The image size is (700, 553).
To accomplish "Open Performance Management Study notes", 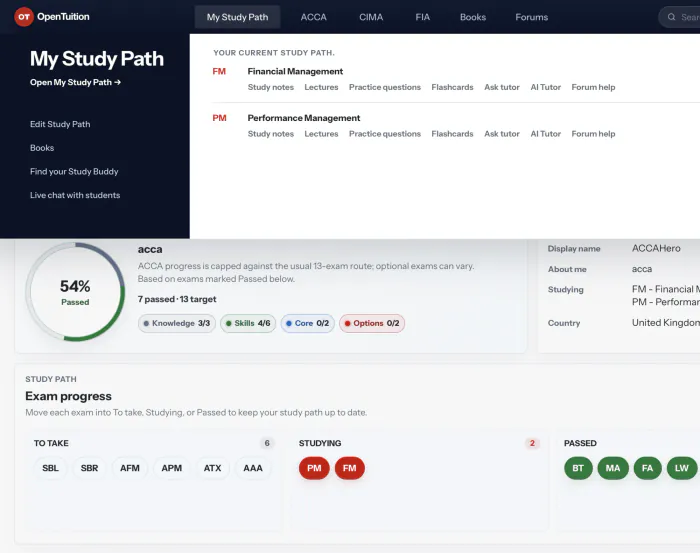I will 271,133.
